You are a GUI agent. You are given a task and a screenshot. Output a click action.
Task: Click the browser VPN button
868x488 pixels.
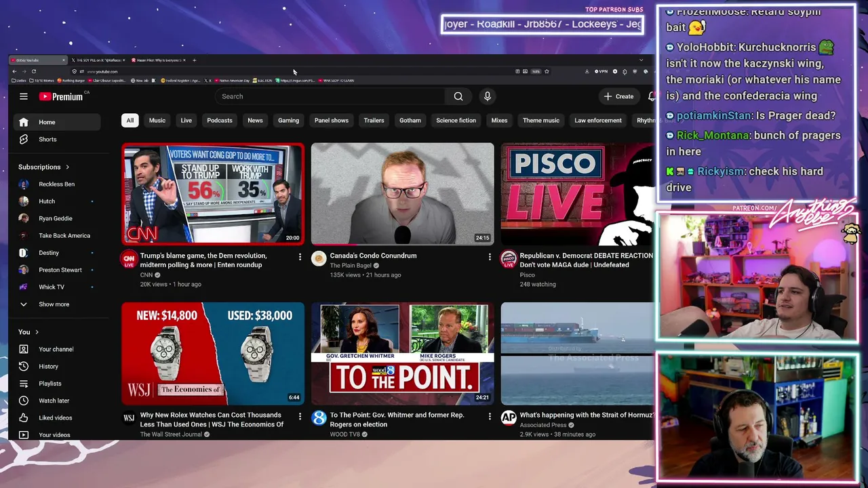[601, 71]
